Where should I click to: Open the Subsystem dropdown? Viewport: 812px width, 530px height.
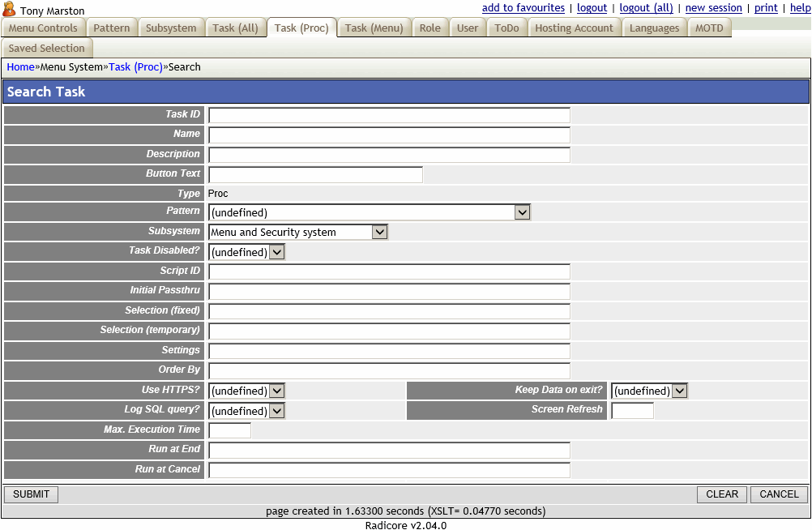[x=379, y=231]
